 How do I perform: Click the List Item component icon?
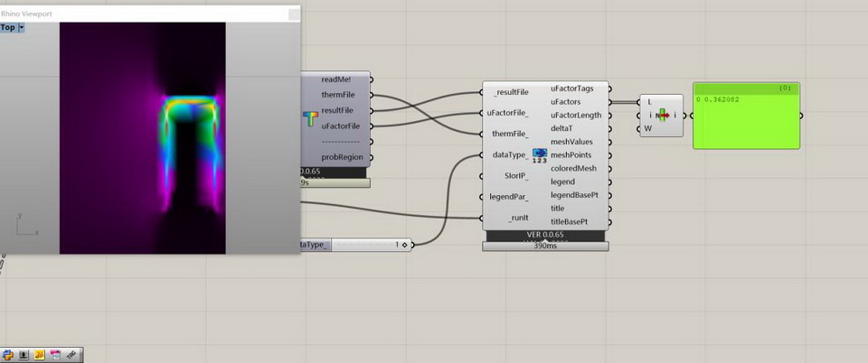[664, 116]
